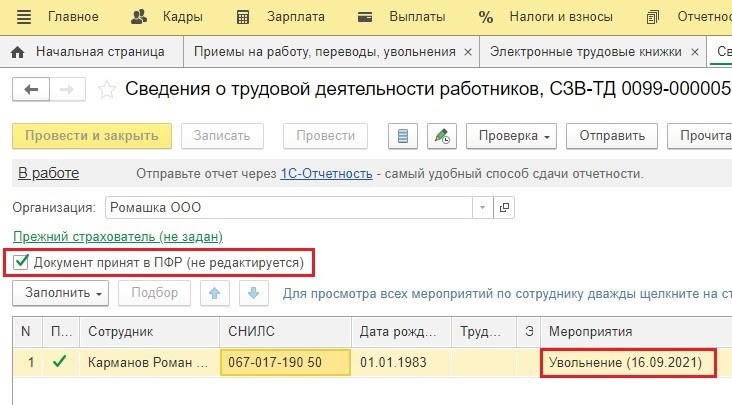Click the pencil edit icon in toolbar
Viewport: 732px width, 405px height.
click(441, 136)
